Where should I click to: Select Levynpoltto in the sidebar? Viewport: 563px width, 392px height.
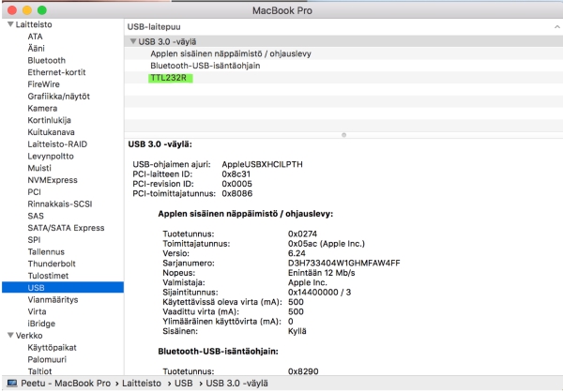pyautogui.click(x=51, y=157)
